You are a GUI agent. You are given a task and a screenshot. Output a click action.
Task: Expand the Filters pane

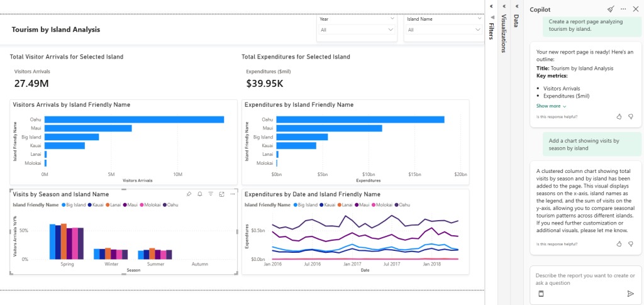pyautogui.click(x=491, y=7)
